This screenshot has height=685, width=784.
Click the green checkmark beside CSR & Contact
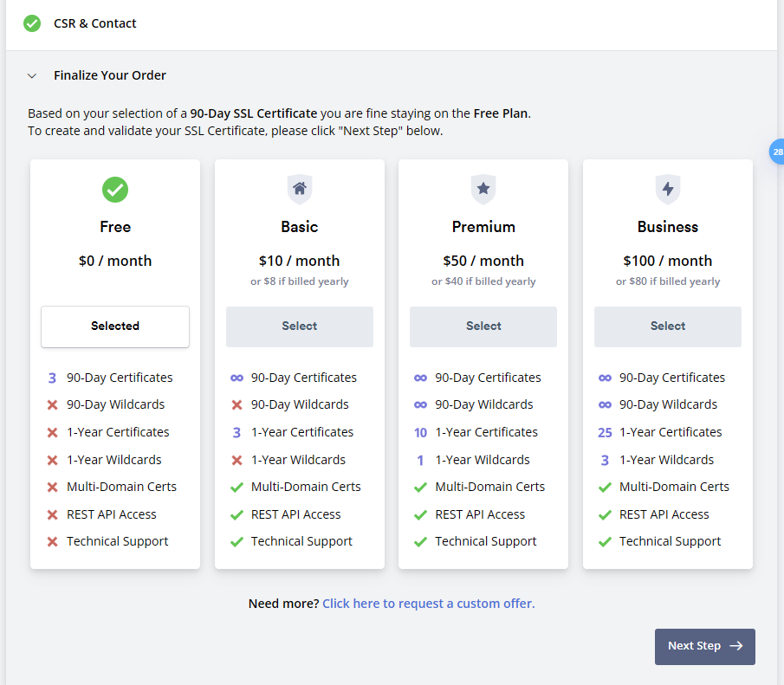32,23
